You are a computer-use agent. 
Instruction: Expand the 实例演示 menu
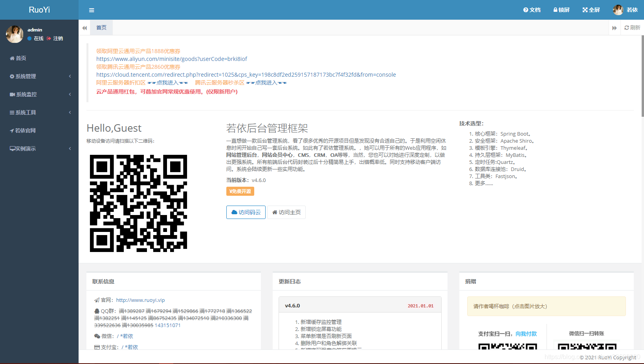[39, 149]
